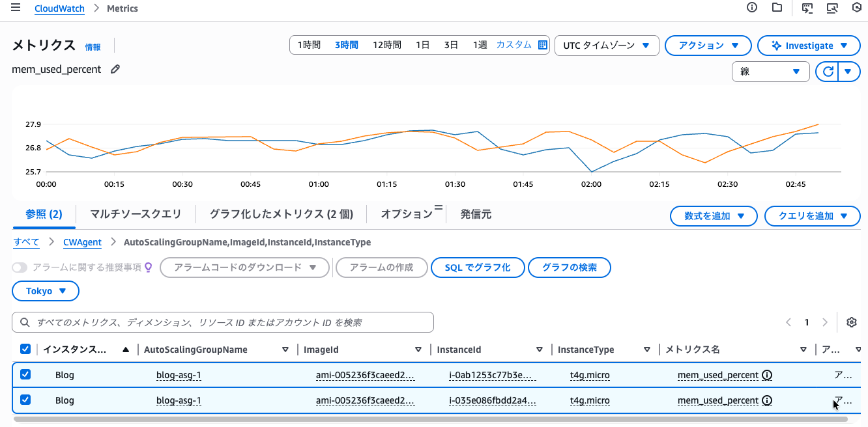
Task: Switch to the マルチソースクエリ tab
Action: pos(136,214)
